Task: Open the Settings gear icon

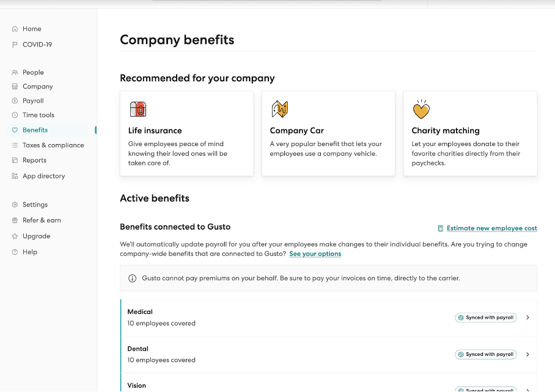Action: coord(14,205)
